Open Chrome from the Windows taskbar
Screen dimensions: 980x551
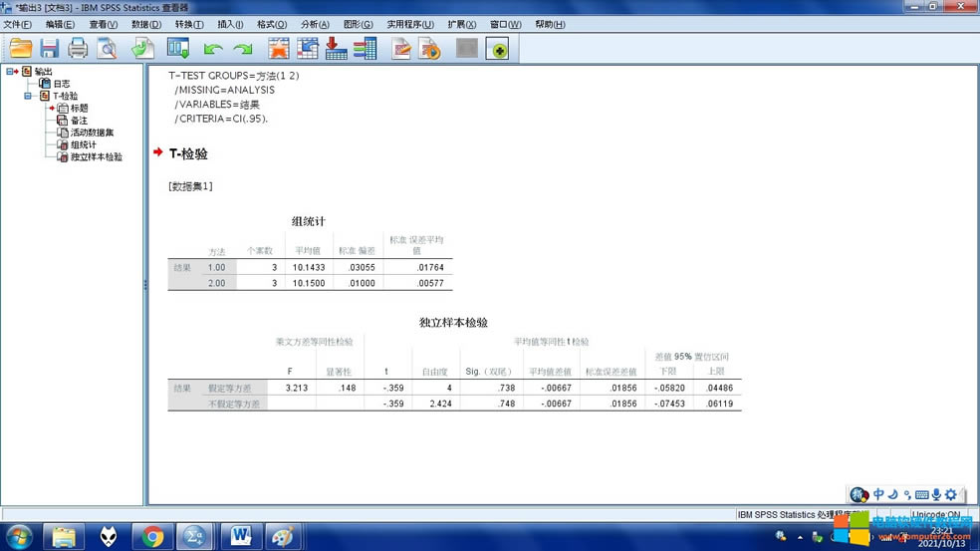point(153,537)
